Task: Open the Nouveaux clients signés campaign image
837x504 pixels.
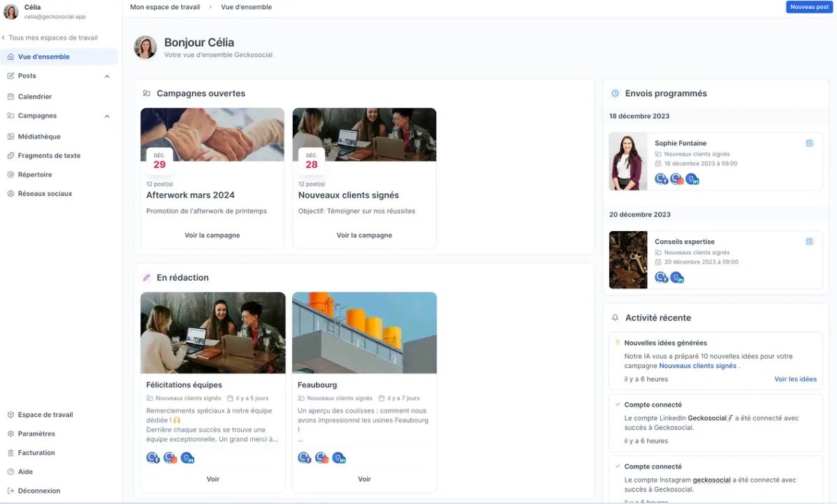Action: 364,135
